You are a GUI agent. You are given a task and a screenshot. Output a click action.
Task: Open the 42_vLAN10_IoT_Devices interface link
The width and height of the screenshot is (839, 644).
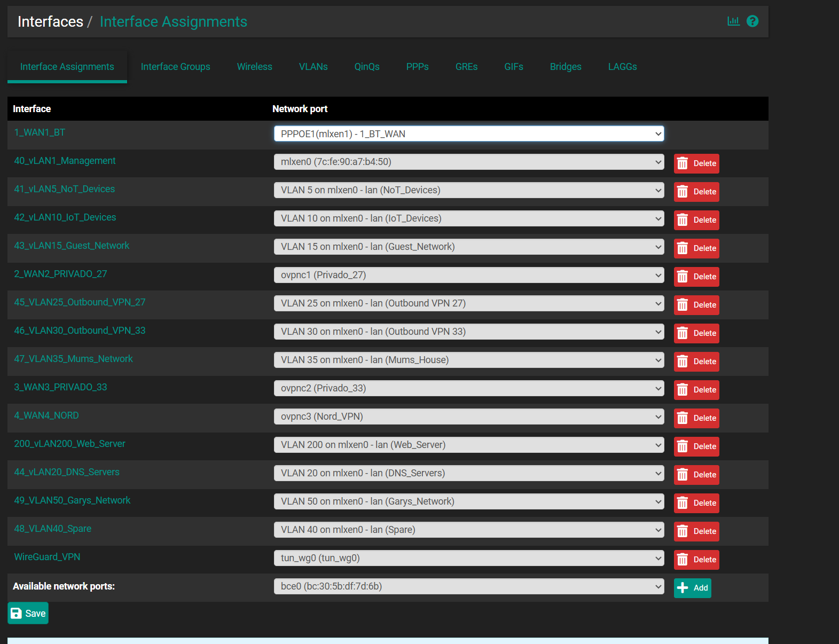(x=65, y=217)
